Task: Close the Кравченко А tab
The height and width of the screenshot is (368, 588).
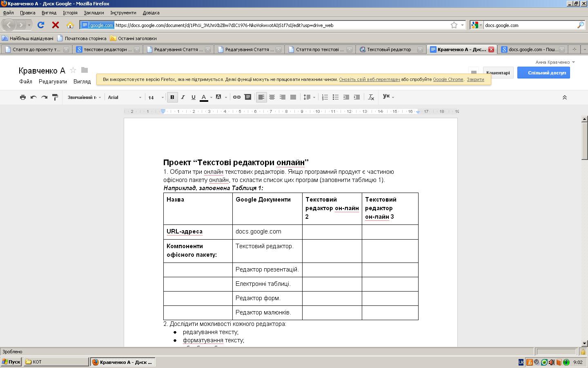Action: (491, 49)
